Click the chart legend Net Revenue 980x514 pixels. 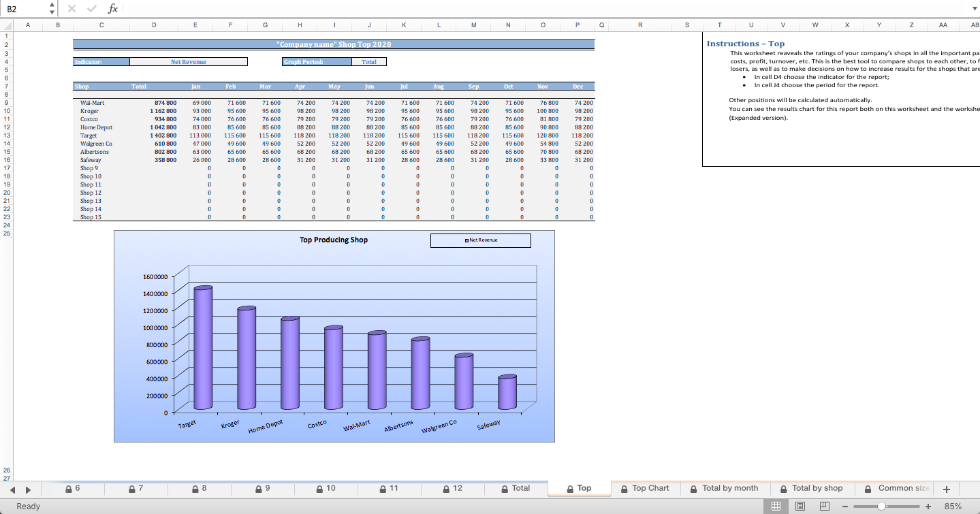(481, 240)
